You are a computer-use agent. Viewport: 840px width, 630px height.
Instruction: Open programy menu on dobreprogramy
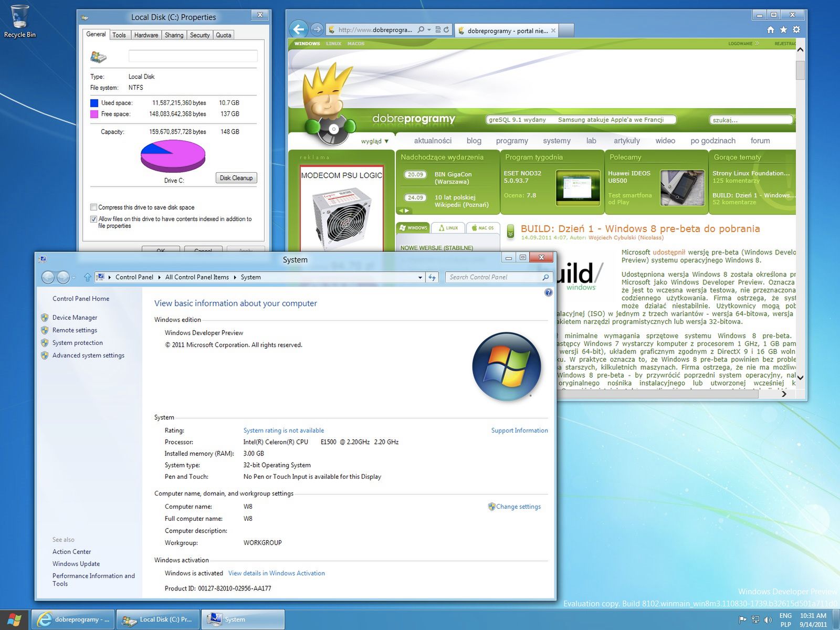pos(512,141)
